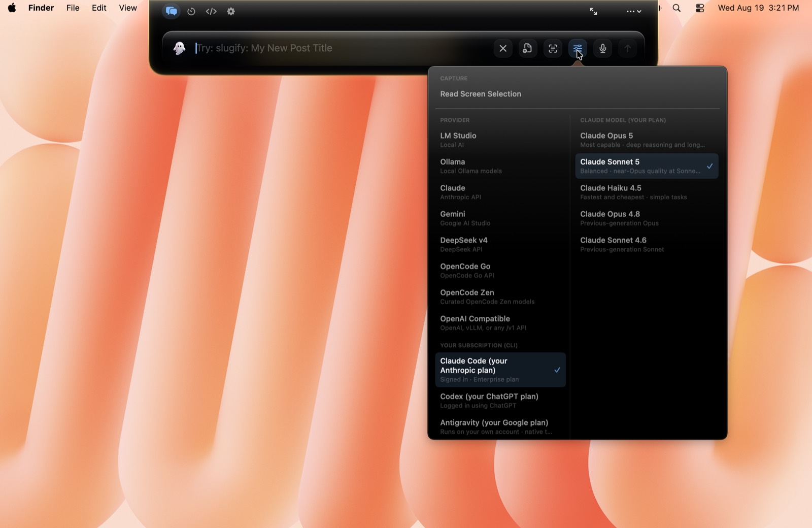Viewport: 812px width, 528px height.
Task: Click the ghost mascot icon
Action: (x=179, y=48)
